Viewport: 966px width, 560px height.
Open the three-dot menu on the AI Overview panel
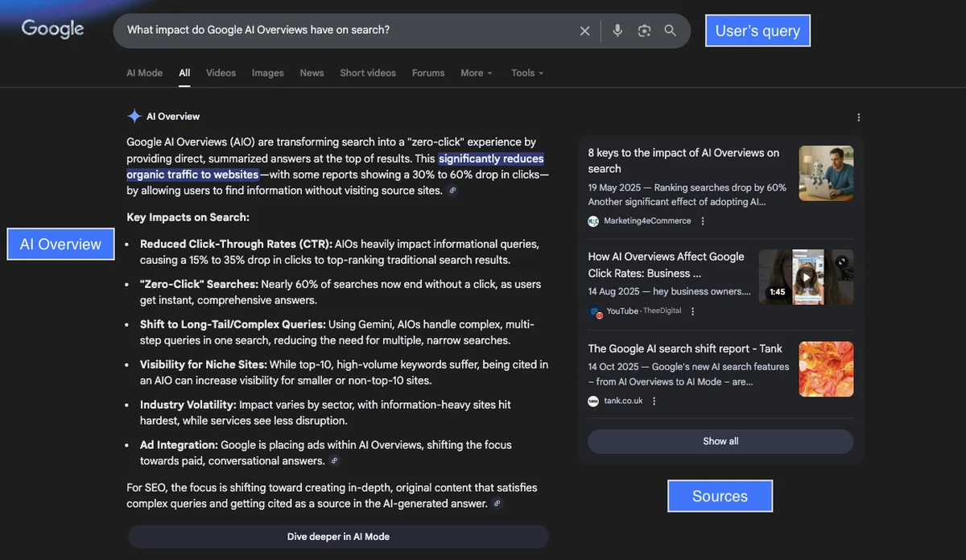(858, 117)
